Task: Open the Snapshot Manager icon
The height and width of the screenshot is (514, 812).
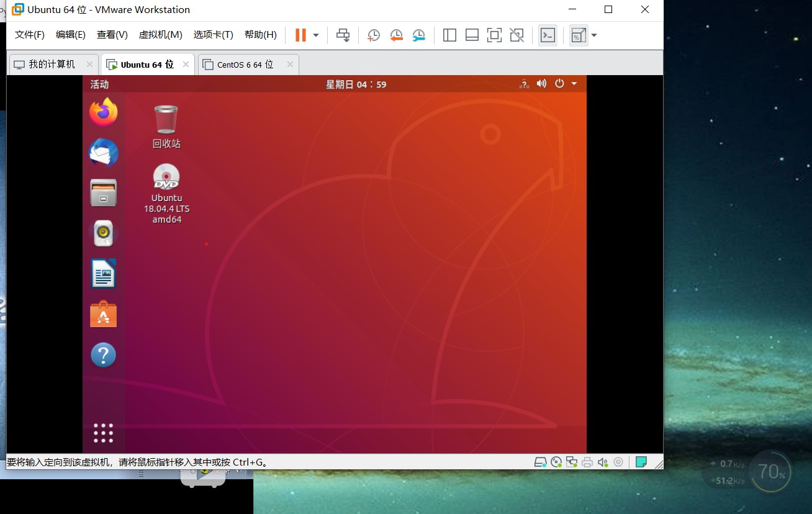Action: click(418, 35)
